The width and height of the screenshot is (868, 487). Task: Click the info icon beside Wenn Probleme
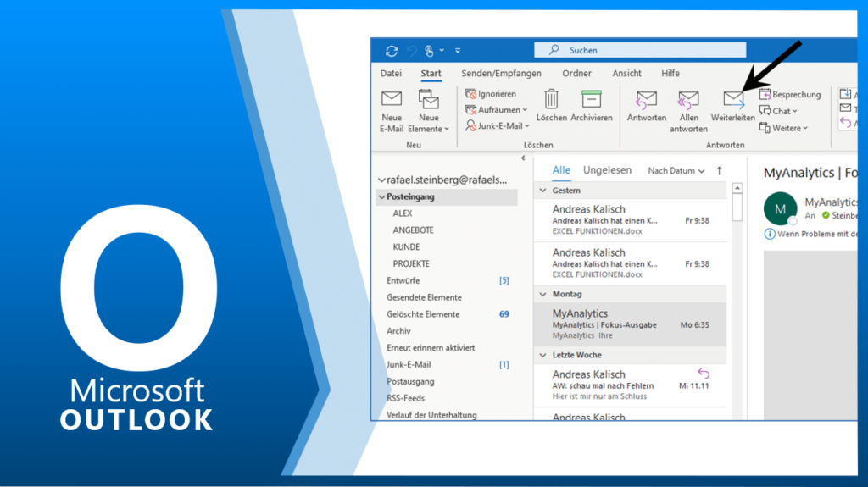pyautogui.click(x=770, y=234)
